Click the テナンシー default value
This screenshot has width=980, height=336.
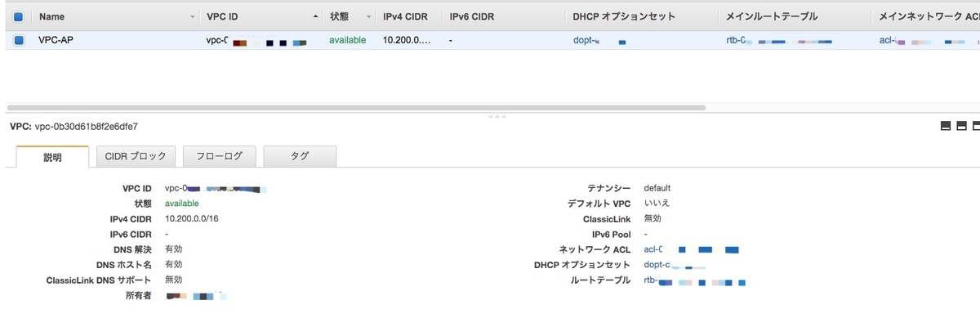[x=657, y=187]
